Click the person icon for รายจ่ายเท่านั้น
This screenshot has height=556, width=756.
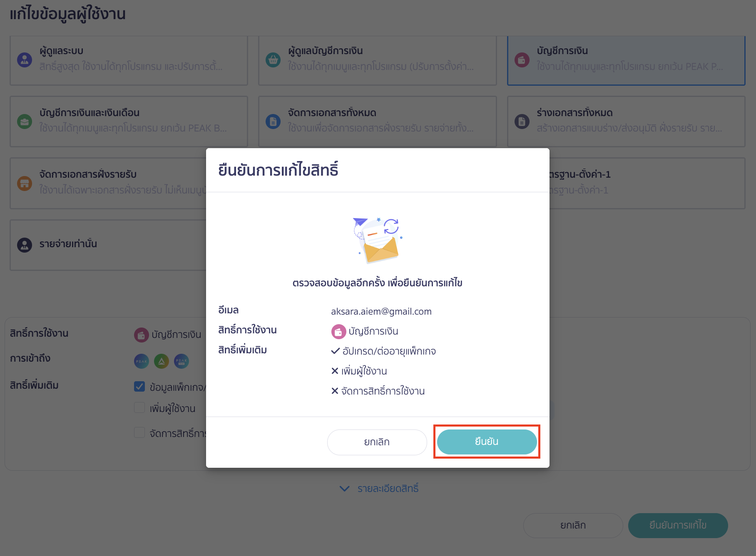pyautogui.click(x=24, y=245)
